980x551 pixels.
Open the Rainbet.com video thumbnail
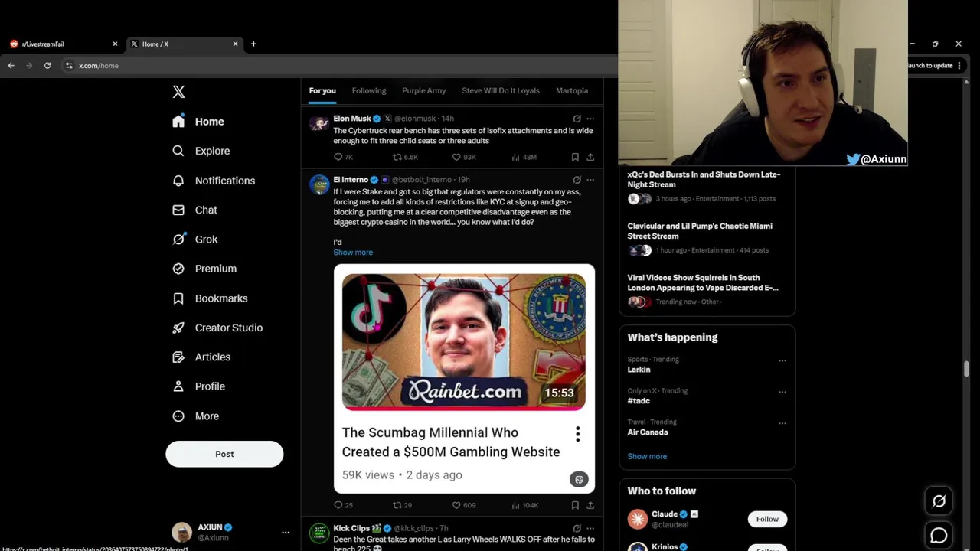click(x=464, y=341)
